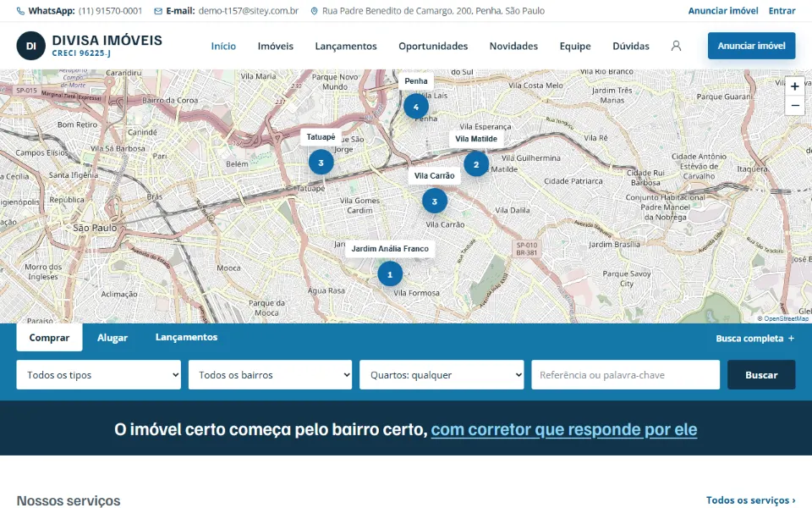Switch to the Alugar tab
Screen dimensions: 812x508
pyautogui.click(x=112, y=338)
